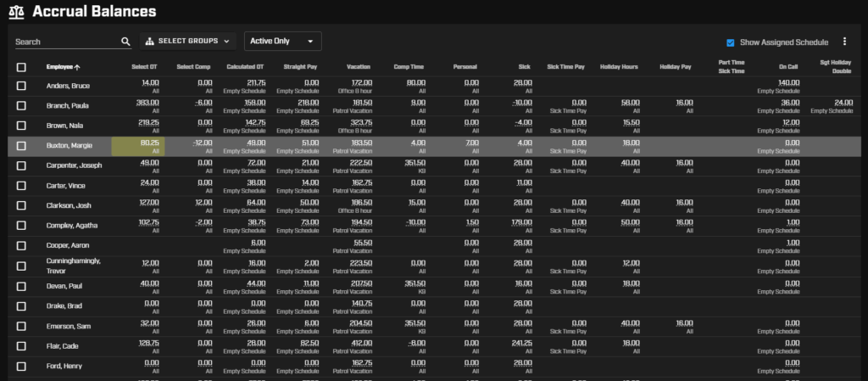The width and height of the screenshot is (868, 381).
Task: Sort by the Calculated OT column header
Action: pos(245,67)
